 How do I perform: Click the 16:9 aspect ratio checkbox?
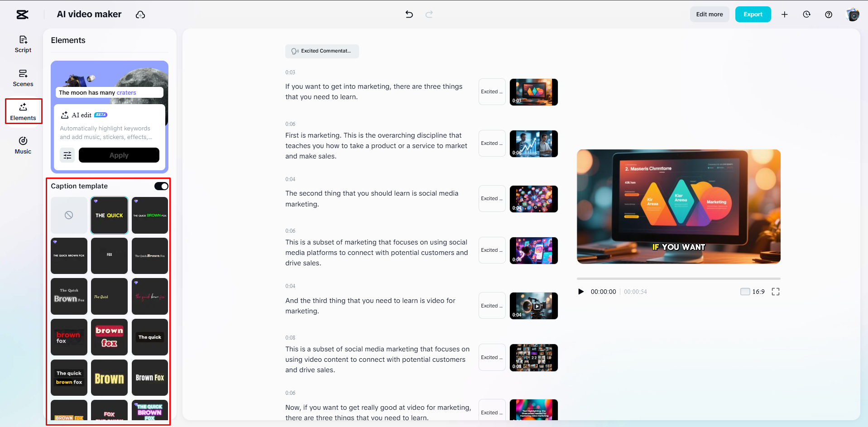[745, 292]
